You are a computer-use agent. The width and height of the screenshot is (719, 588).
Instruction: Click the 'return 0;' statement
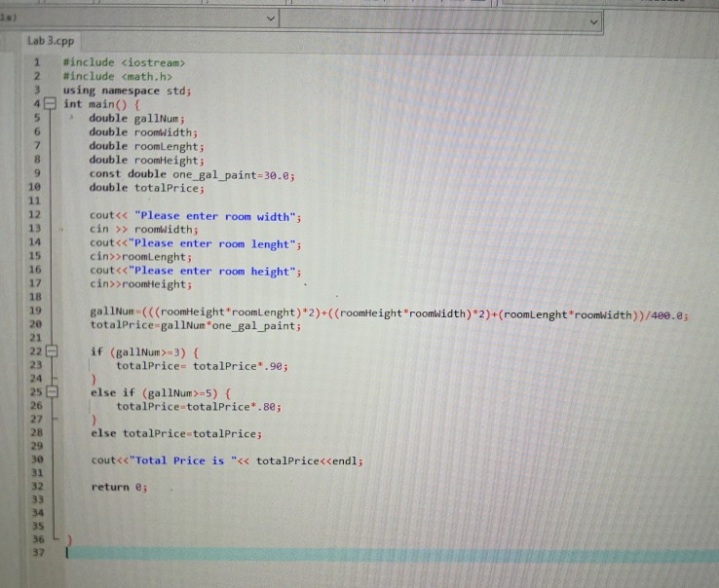(119, 487)
